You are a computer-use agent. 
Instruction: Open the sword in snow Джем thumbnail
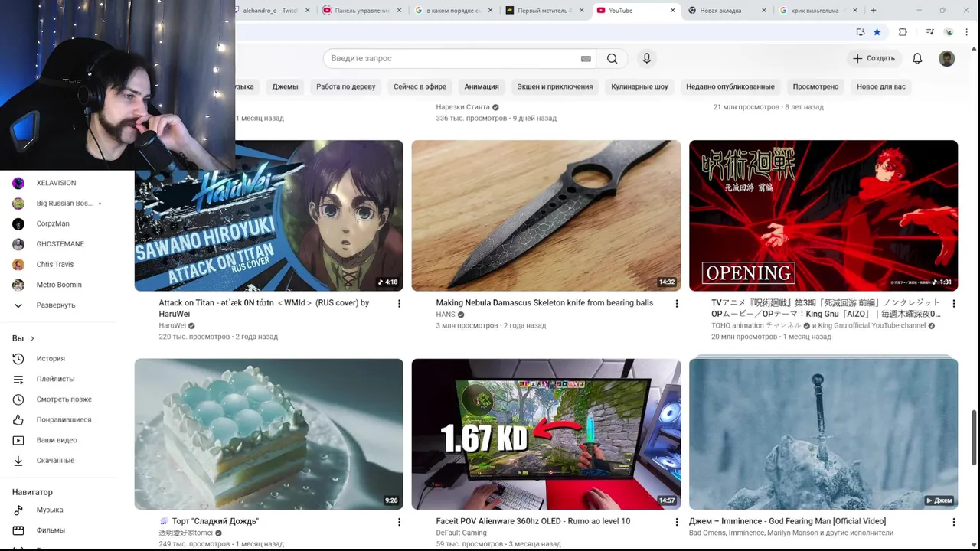[823, 434]
